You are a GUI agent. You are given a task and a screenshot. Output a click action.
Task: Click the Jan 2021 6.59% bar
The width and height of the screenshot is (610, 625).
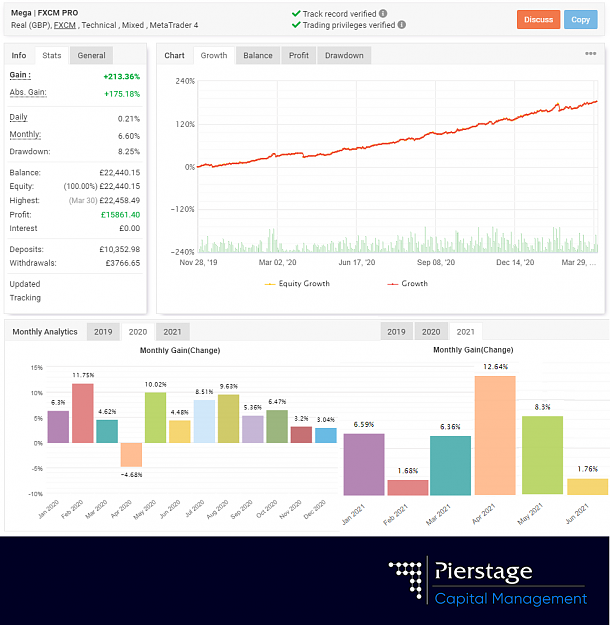point(364,464)
